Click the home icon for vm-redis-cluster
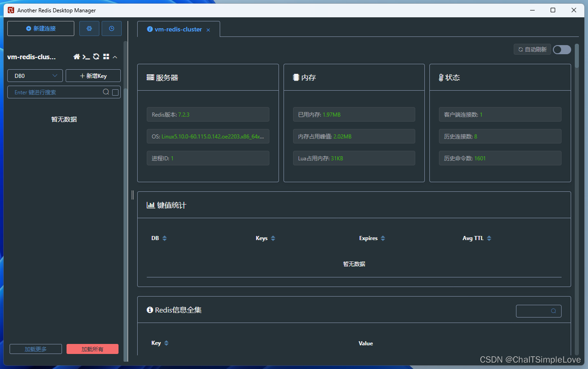Screen dimensions: 588x369 click(77, 57)
